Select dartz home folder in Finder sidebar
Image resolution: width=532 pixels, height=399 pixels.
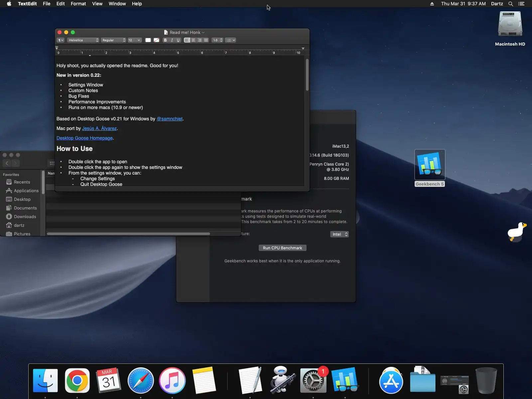pyautogui.click(x=19, y=225)
